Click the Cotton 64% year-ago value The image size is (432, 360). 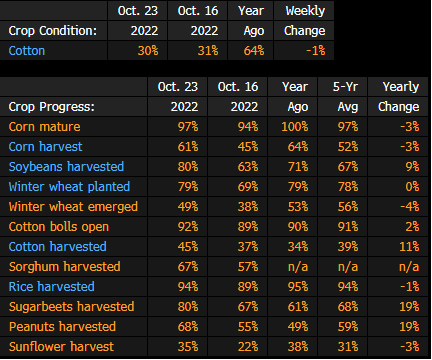(254, 51)
